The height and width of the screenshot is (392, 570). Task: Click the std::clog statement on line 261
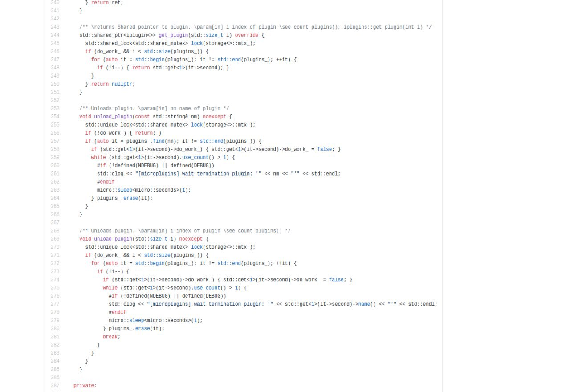coord(219,174)
